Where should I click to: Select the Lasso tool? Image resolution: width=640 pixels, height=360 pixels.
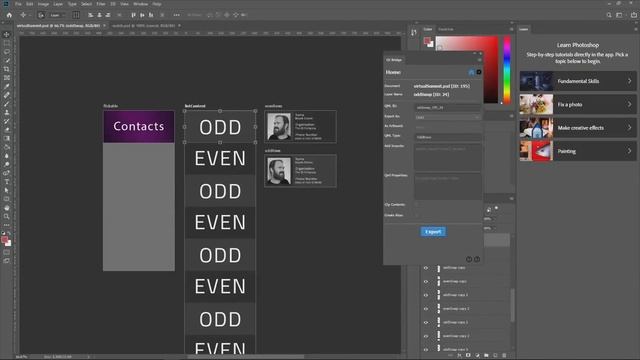click(7, 52)
